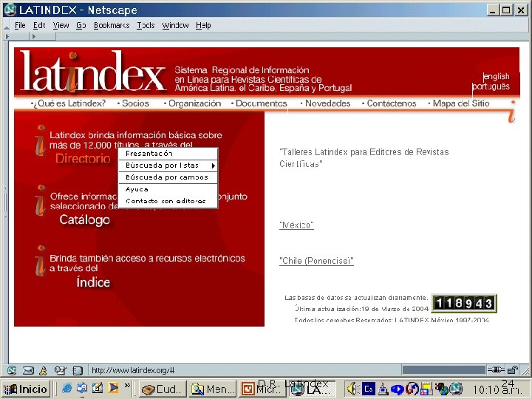
Task: Open the Help menu
Action: point(203,25)
